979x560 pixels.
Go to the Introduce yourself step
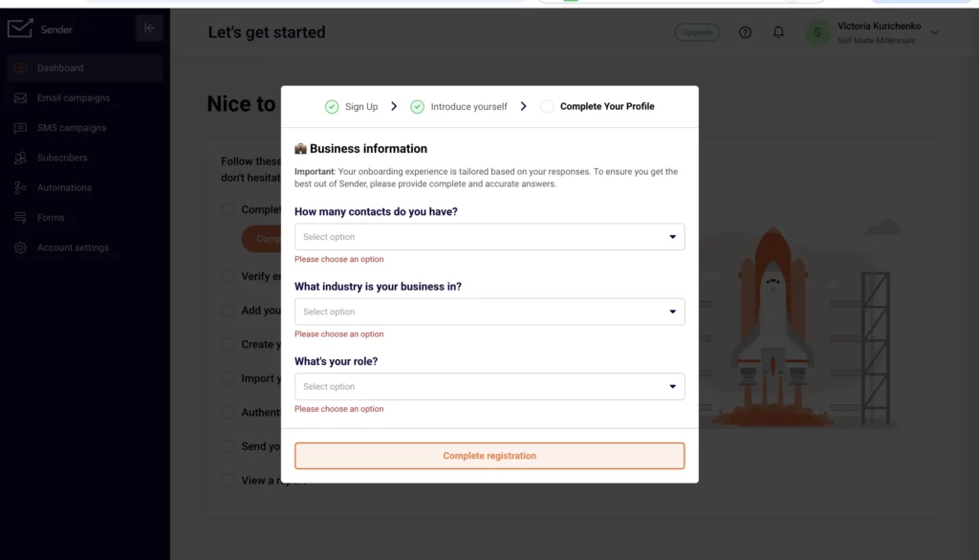[468, 106]
